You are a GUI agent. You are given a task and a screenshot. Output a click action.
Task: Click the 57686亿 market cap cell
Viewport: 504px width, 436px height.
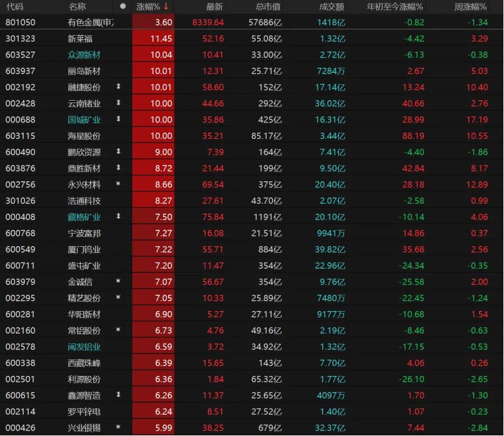pyautogui.click(x=265, y=22)
